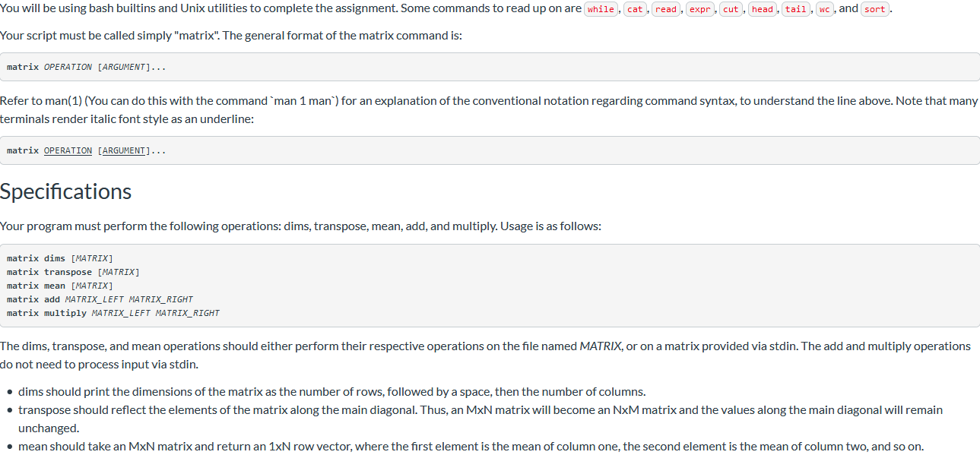The image size is (980, 455).
Task: Click the 'matrix mean [MATRIX]' usage line
Action: pos(60,286)
